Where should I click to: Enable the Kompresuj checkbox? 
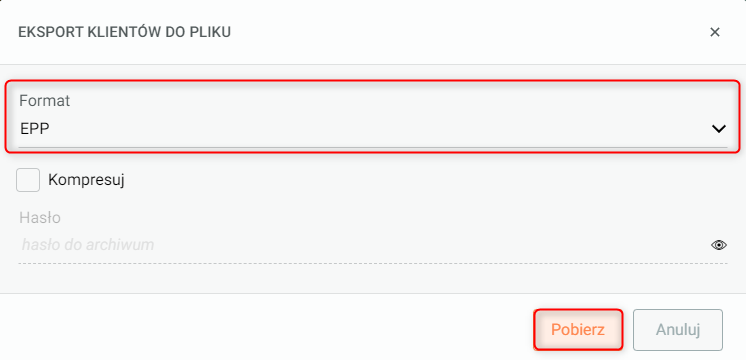[x=28, y=180]
